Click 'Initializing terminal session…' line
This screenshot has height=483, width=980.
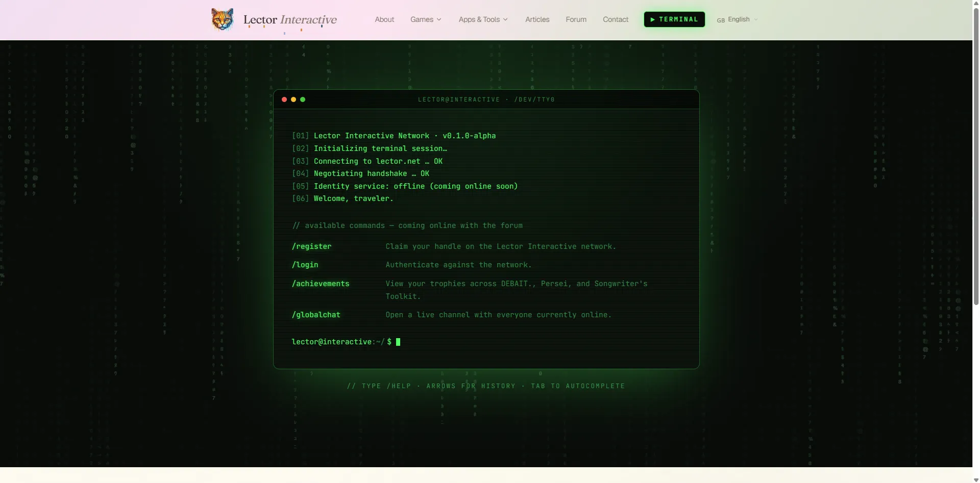pyautogui.click(x=380, y=148)
